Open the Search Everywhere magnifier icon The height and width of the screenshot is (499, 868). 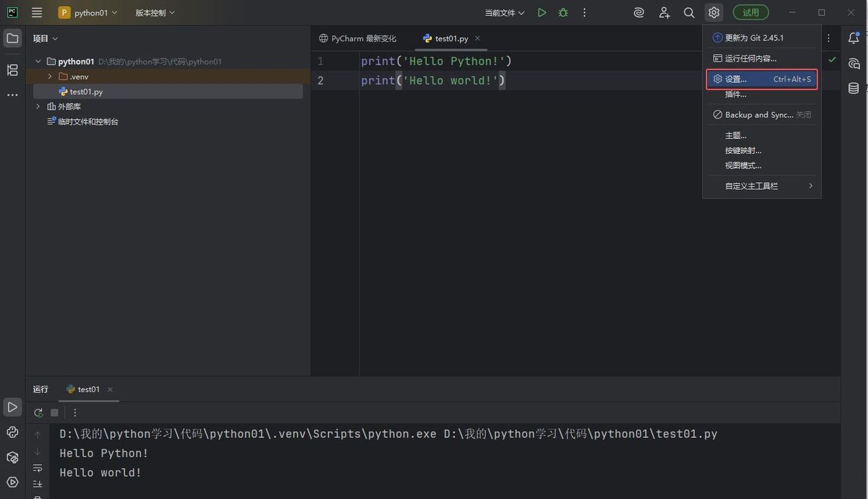coord(689,12)
